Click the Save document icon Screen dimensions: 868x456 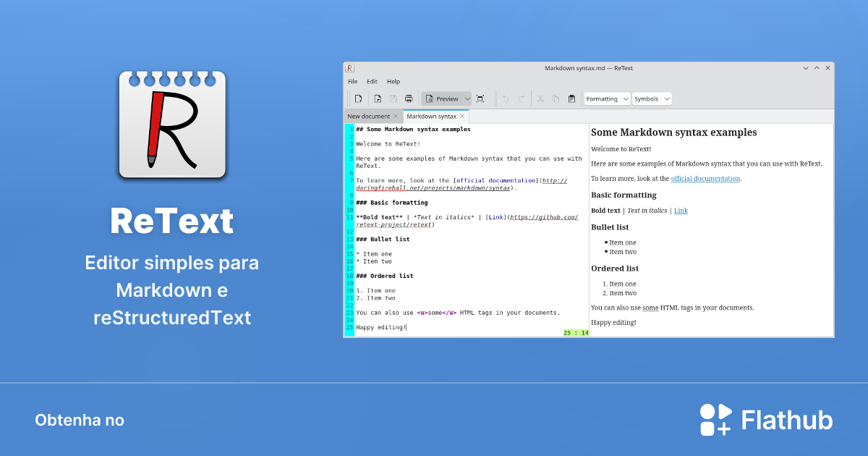(x=393, y=98)
